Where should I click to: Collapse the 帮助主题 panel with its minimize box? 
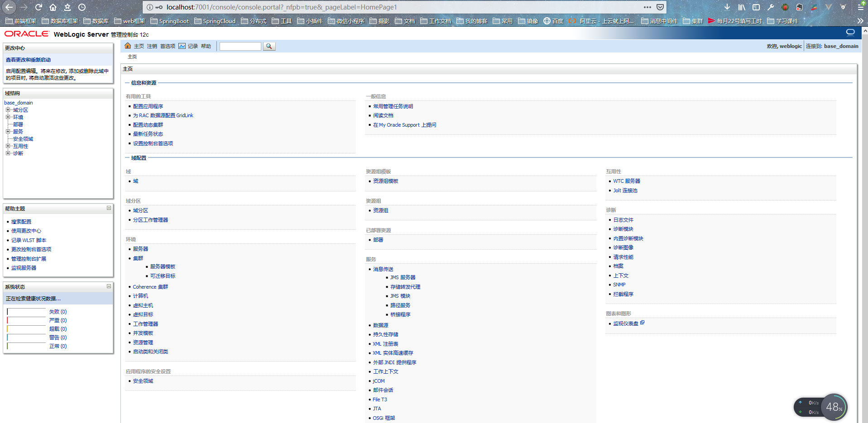tap(108, 208)
